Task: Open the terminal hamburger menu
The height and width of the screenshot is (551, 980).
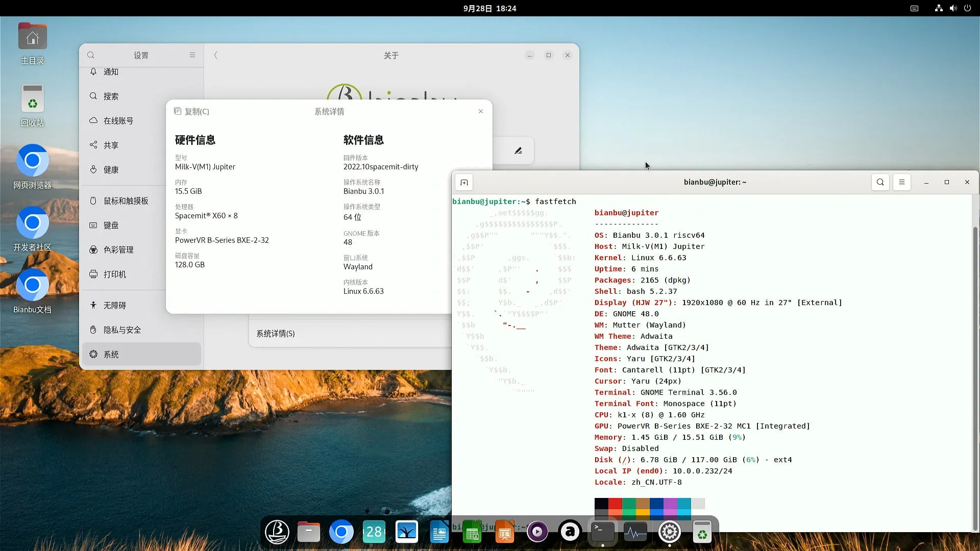Action: [x=902, y=182]
